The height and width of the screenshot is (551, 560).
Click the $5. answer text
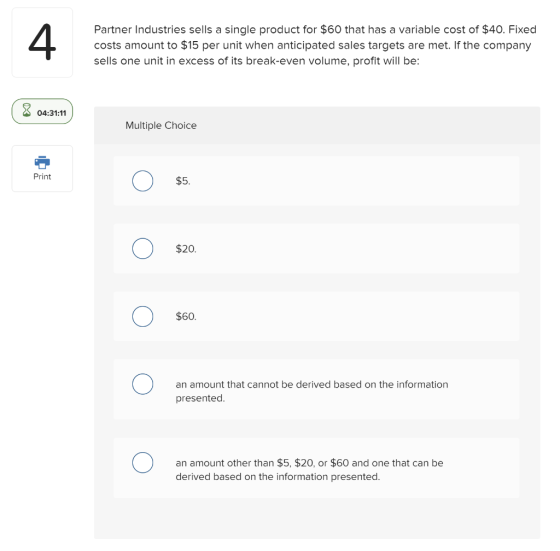click(183, 181)
